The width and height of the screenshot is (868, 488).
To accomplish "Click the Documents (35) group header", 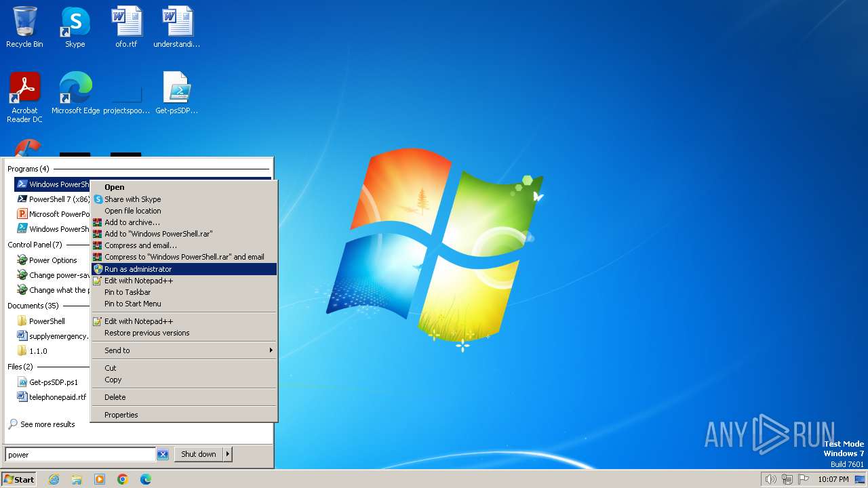I will (33, 306).
